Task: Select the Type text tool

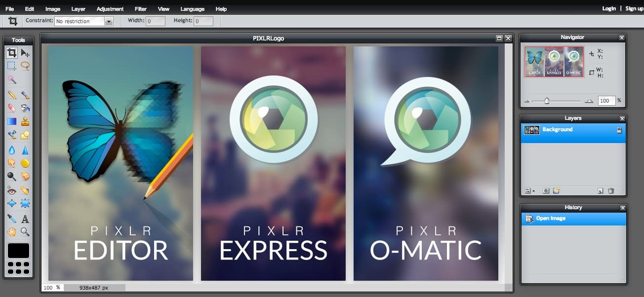Action: (25, 219)
